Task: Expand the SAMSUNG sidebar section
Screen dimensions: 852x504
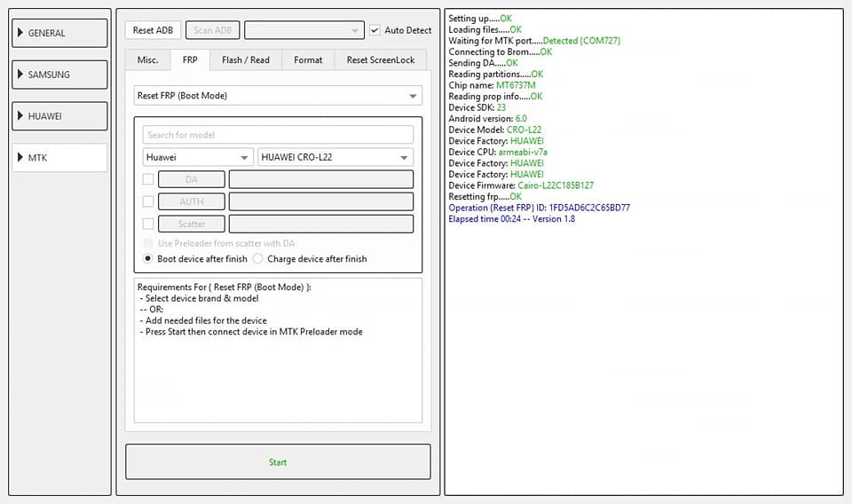Action: coord(59,75)
